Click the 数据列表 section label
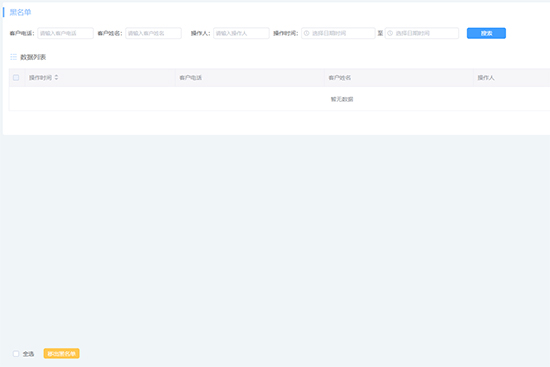This screenshot has width=550, height=367. 33,57
